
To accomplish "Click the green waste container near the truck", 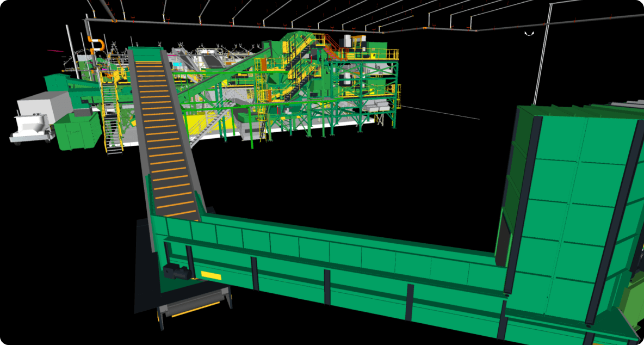I will click(x=79, y=131).
